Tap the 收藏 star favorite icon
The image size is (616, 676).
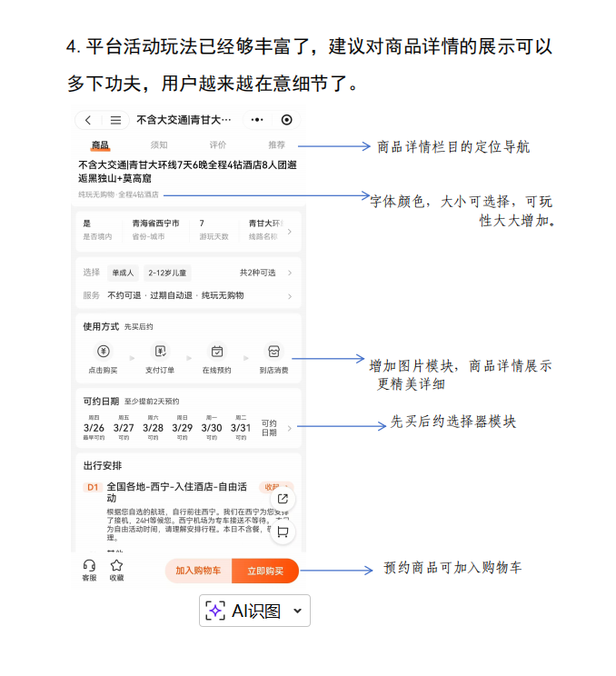(x=117, y=565)
